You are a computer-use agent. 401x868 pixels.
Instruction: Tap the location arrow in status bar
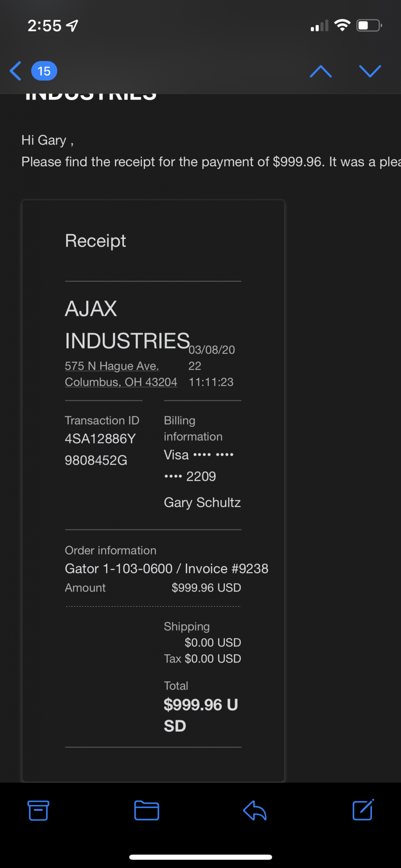73,26
